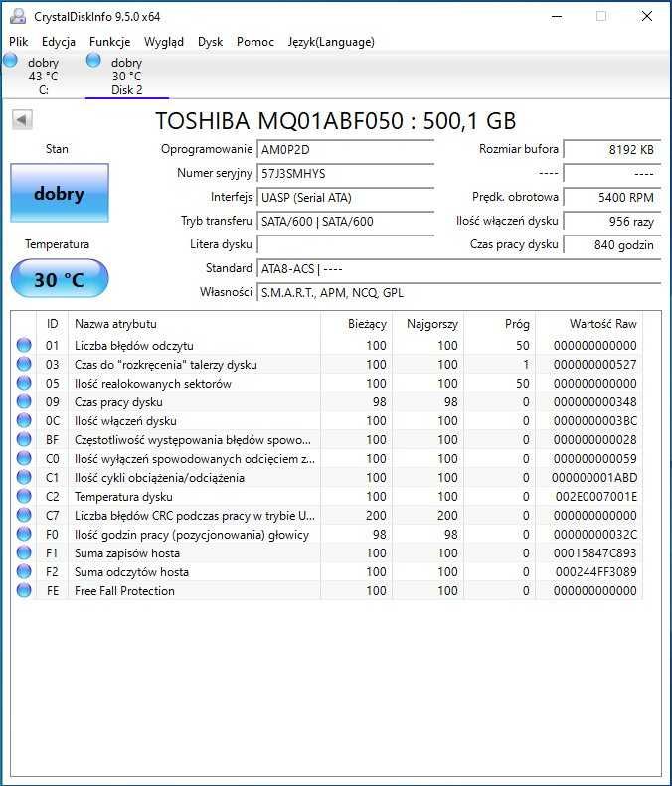The height and width of the screenshot is (786, 672).
Task: Open the Język(Language) menu
Action: tap(331, 42)
